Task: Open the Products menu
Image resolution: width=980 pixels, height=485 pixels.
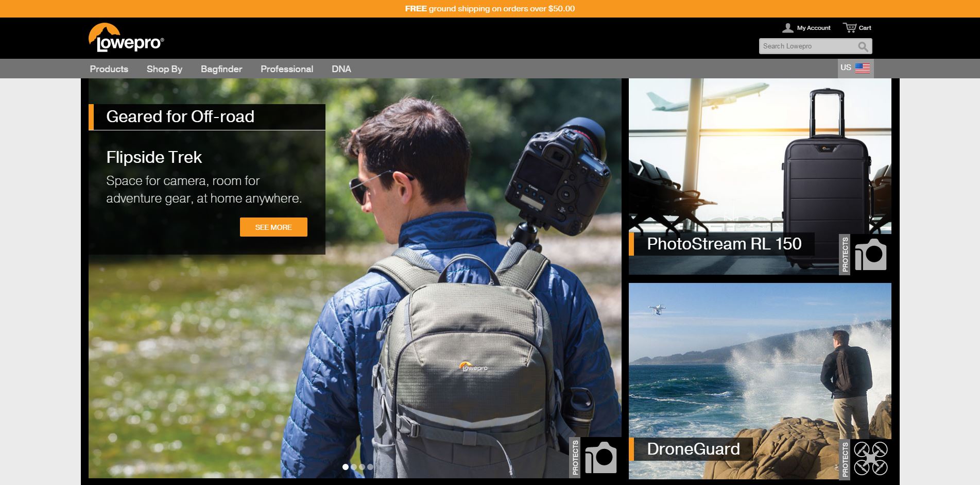Action: coord(109,69)
